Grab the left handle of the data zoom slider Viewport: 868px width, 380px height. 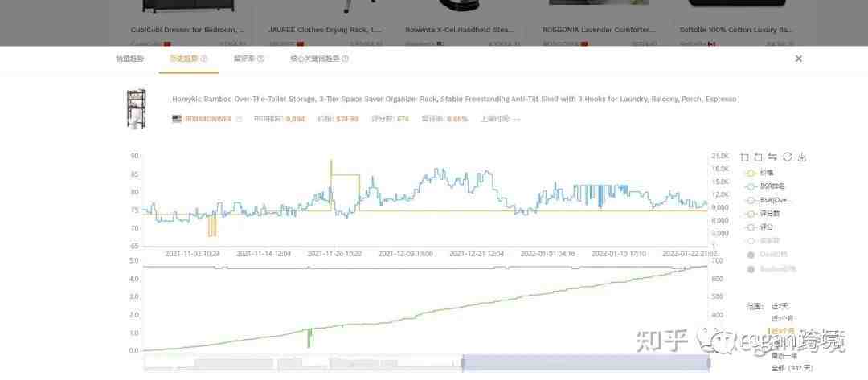point(461,363)
